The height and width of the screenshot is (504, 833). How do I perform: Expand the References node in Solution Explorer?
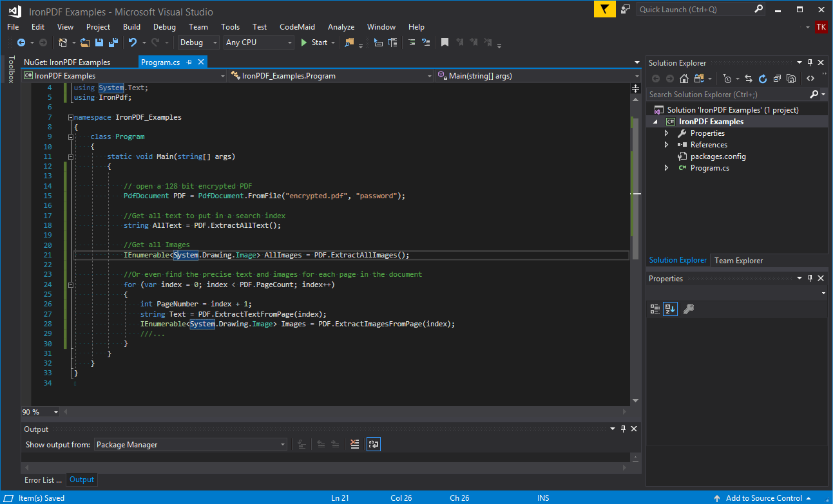[x=667, y=145]
